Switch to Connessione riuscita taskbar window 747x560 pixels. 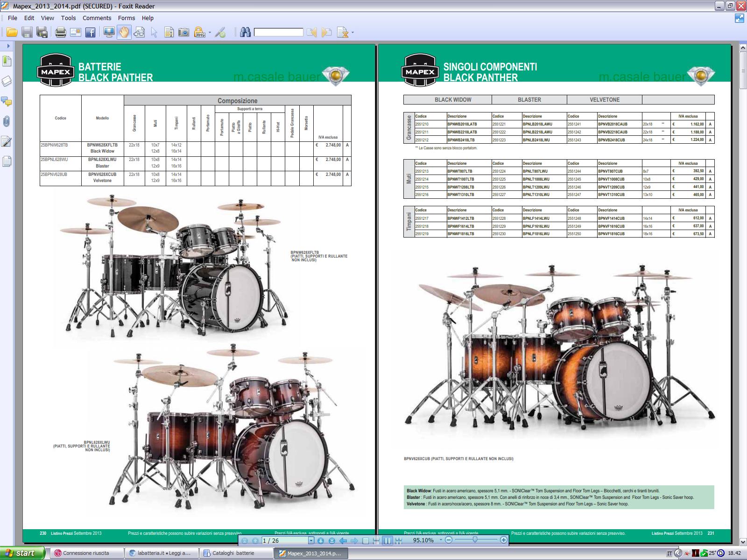(x=87, y=553)
